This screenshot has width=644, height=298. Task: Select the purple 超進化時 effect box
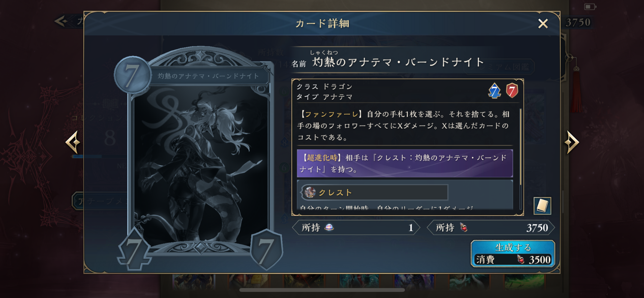[405, 163]
